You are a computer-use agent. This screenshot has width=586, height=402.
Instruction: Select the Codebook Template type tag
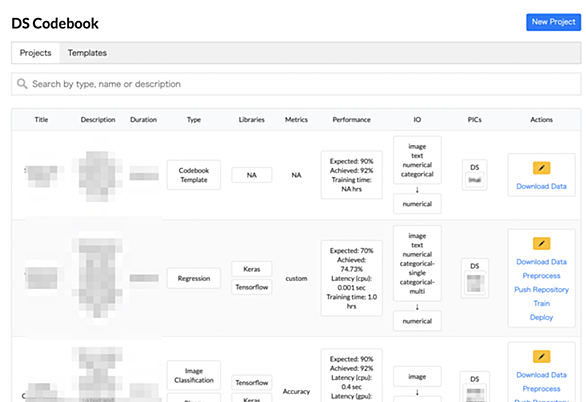click(194, 175)
